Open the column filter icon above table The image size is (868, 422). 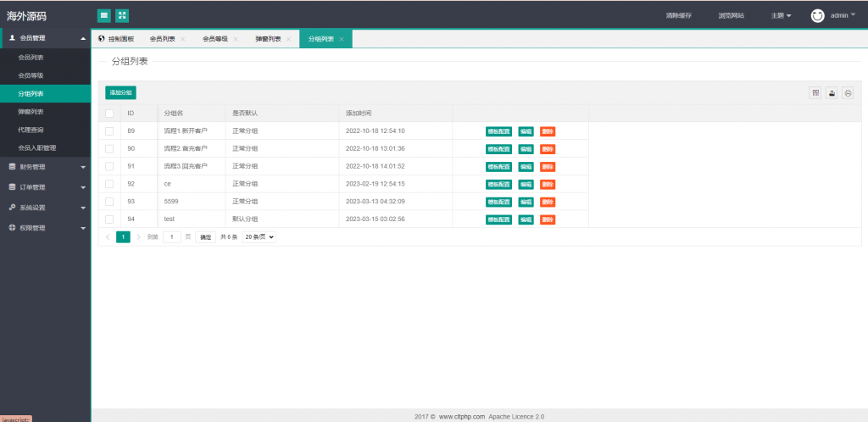tap(815, 93)
